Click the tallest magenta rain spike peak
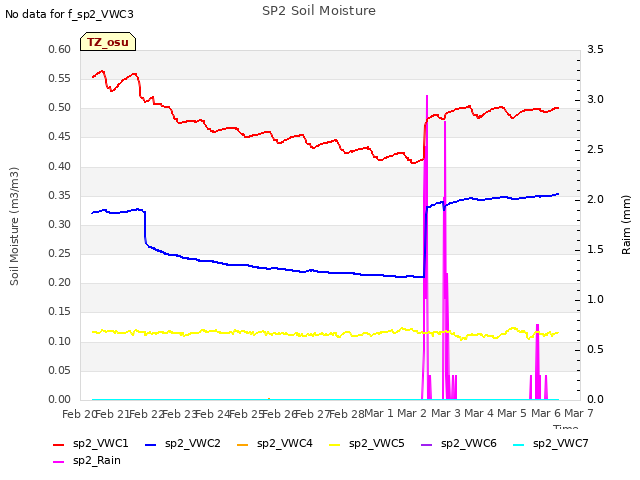 (427, 96)
